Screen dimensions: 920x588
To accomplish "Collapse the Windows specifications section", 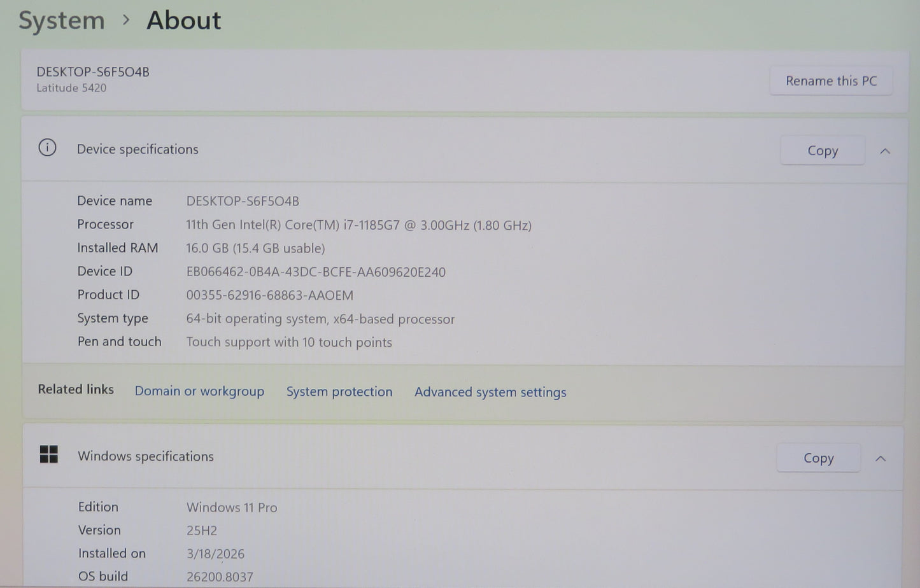I will click(x=881, y=458).
